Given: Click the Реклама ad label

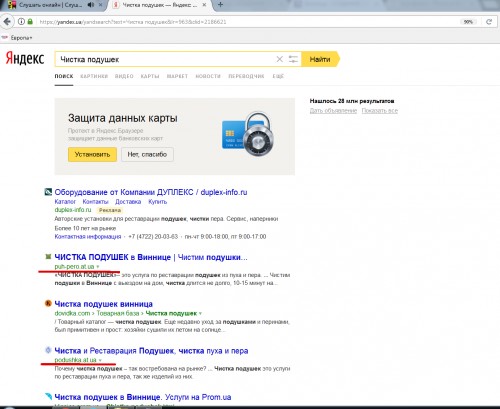Looking at the screenshot, I should pyautogui.click(x=110, y=210).
